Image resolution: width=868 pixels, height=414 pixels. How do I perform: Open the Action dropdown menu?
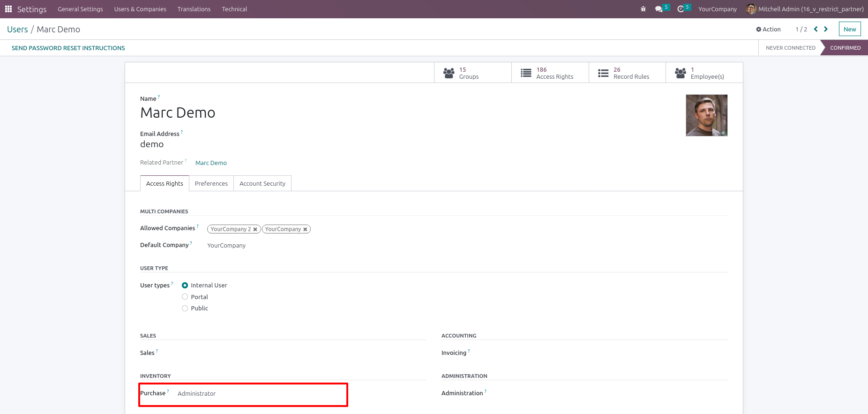coord(768,29)
